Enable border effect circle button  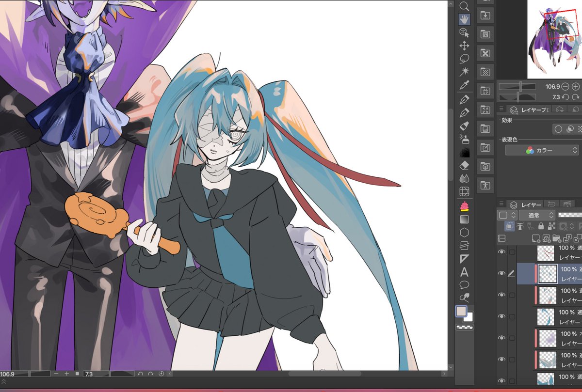pos(558,129)
